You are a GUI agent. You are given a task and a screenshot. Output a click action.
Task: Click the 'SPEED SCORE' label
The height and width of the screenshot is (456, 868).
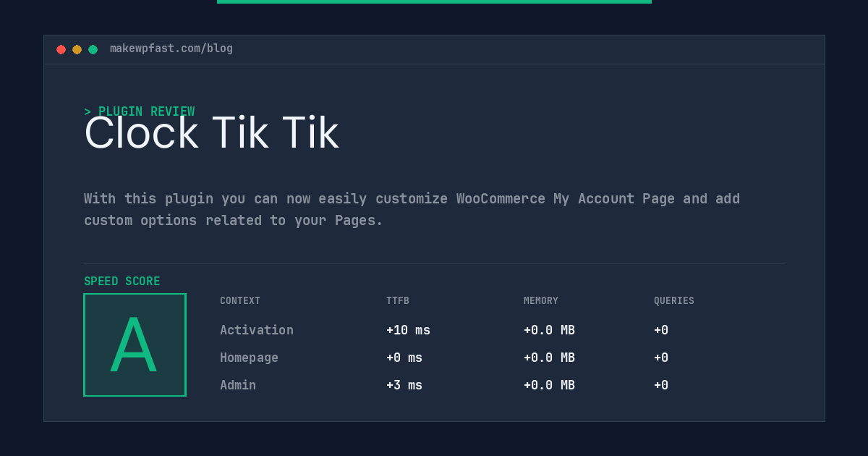coord(122,282)
